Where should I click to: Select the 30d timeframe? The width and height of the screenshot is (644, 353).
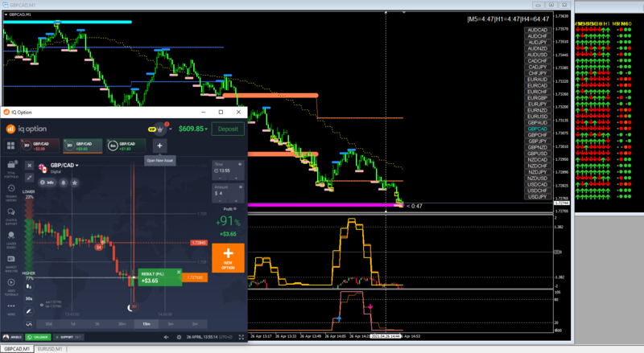48,324
